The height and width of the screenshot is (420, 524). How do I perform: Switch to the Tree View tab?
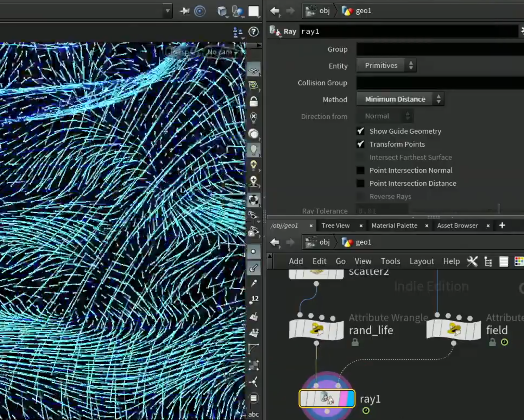(336, 225)
